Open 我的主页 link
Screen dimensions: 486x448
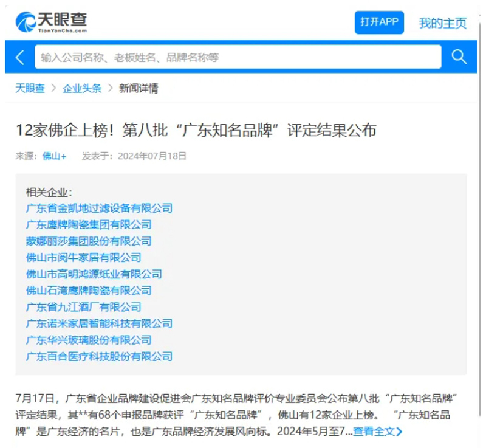443,23
